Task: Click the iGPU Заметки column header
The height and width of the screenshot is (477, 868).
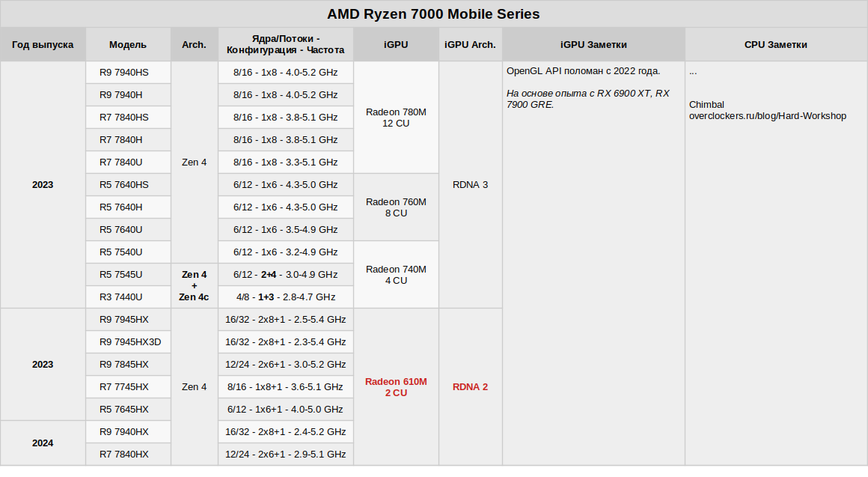Action: click(593, 45)
